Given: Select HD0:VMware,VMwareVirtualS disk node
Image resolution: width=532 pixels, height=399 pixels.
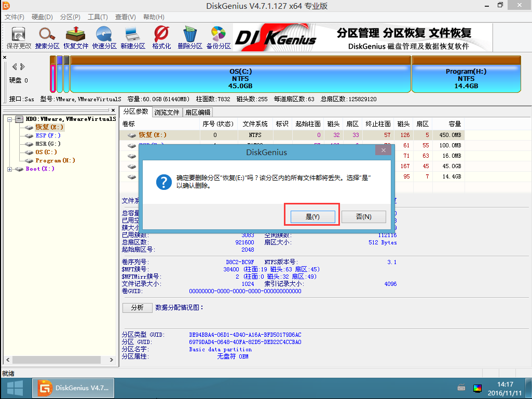Looking at the screenshot, I should click(x=71, y=119).
